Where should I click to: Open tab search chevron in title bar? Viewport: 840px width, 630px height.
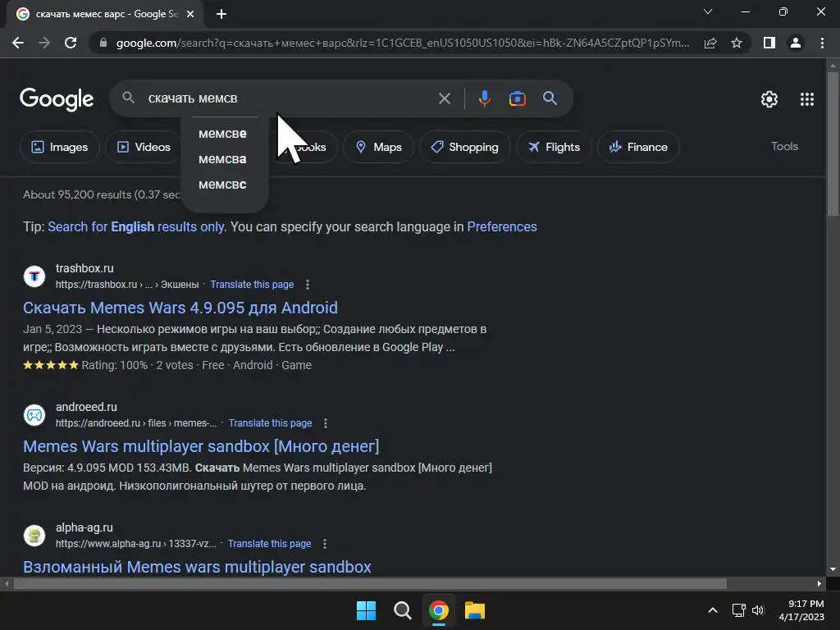pos(708,11)
